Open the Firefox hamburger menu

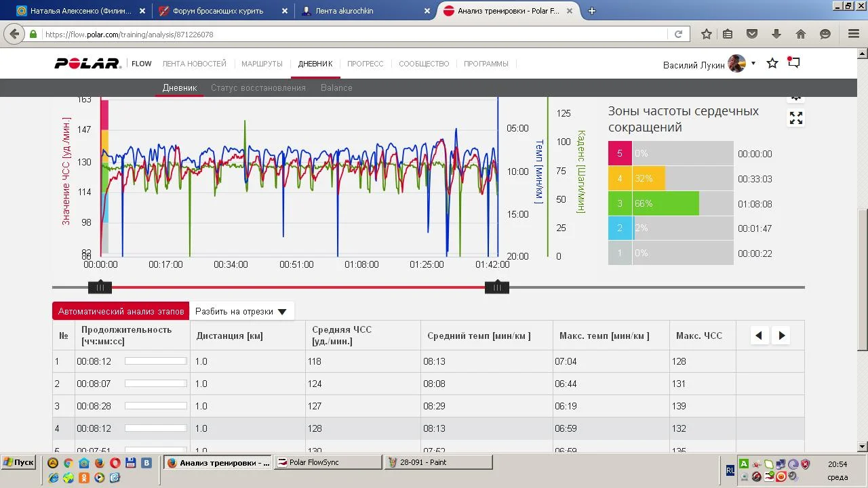[854, 34]
